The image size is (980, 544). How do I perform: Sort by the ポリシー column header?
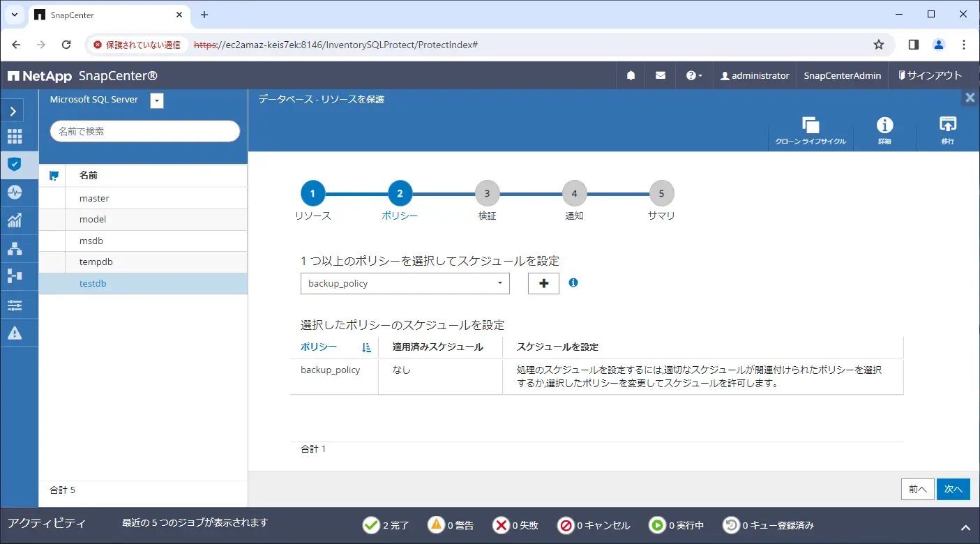click(x=319, y=347)
